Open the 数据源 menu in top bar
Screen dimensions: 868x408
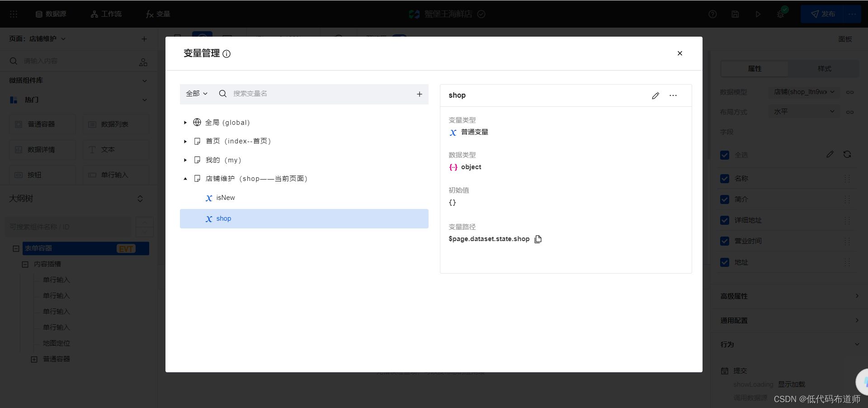coord(51,14)
